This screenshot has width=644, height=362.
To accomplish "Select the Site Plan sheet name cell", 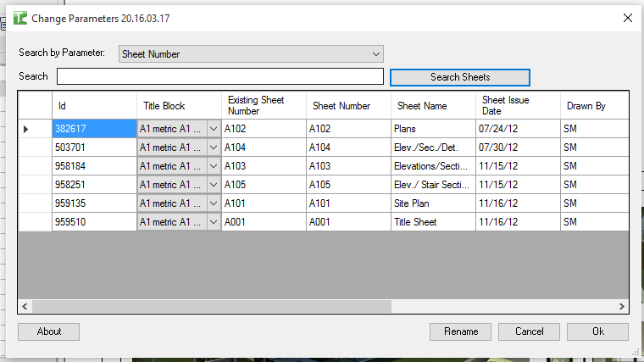I will 432,203.
